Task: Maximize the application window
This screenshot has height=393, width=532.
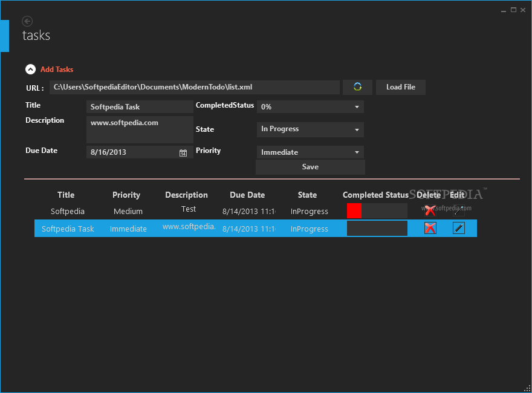Action: click(x=513, y=10)
